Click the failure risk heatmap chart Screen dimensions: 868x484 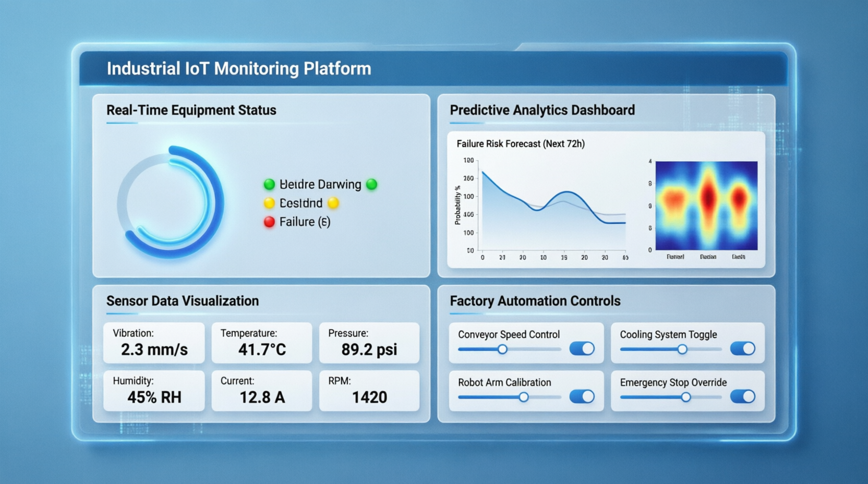tap(706, 205)
